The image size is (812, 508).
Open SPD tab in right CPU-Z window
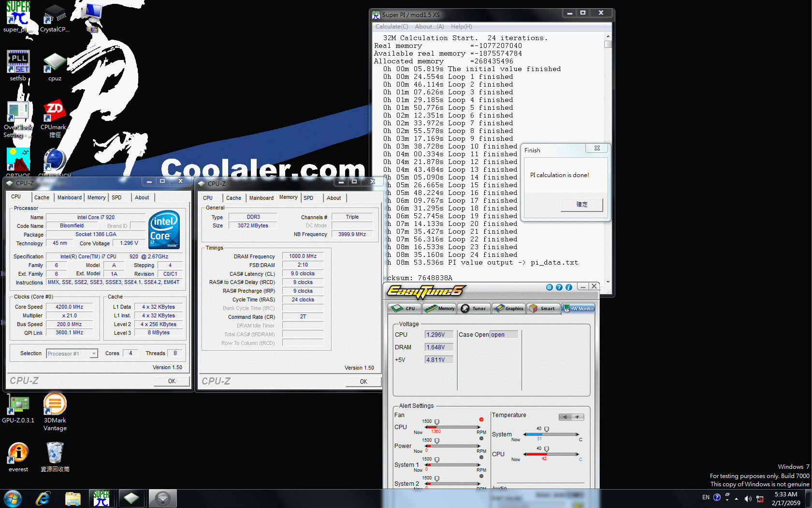(x=308, y=198)
